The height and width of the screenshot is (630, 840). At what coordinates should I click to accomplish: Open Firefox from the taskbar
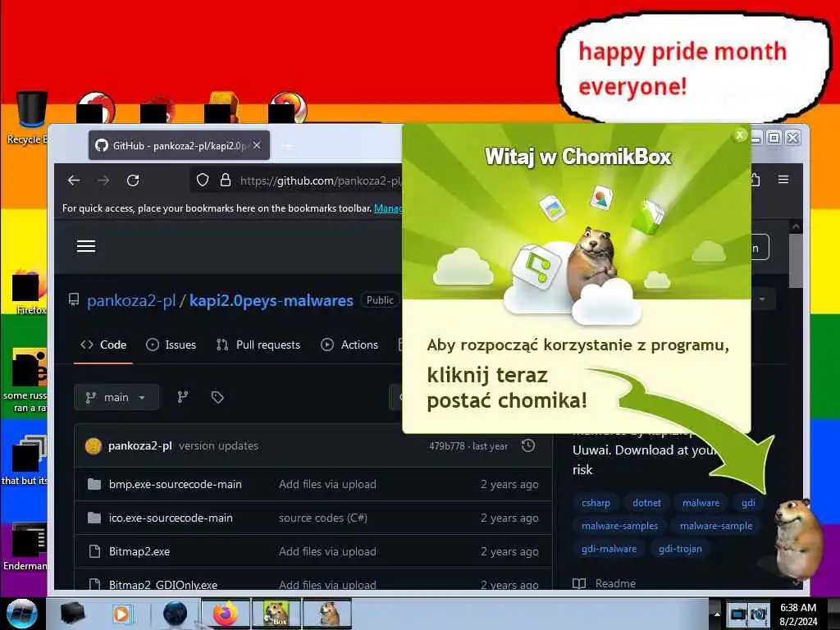point(226,614)
